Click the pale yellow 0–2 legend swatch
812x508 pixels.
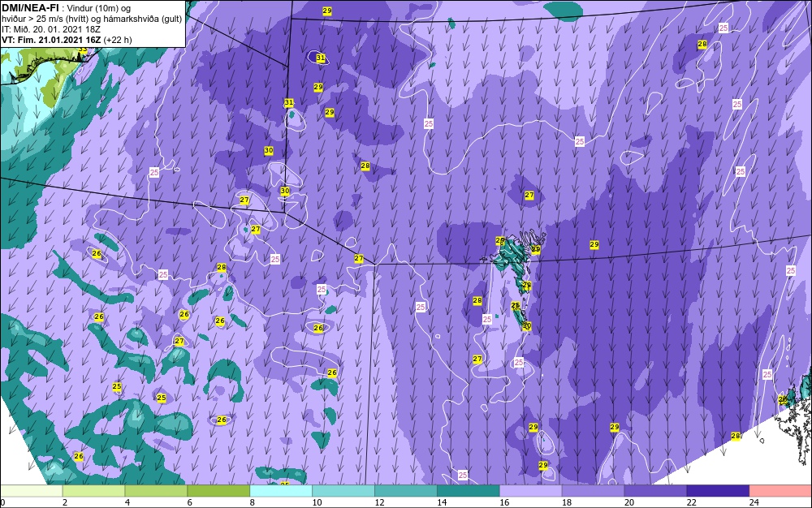coord(31,491)
